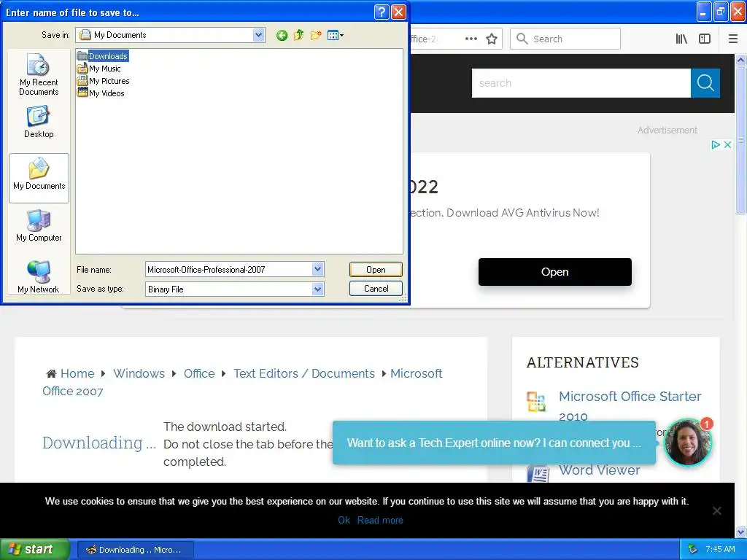Open My Computer in places bar
Image resolution: width=747 pixels, height=560 pixels.
(x=39, y=225)
